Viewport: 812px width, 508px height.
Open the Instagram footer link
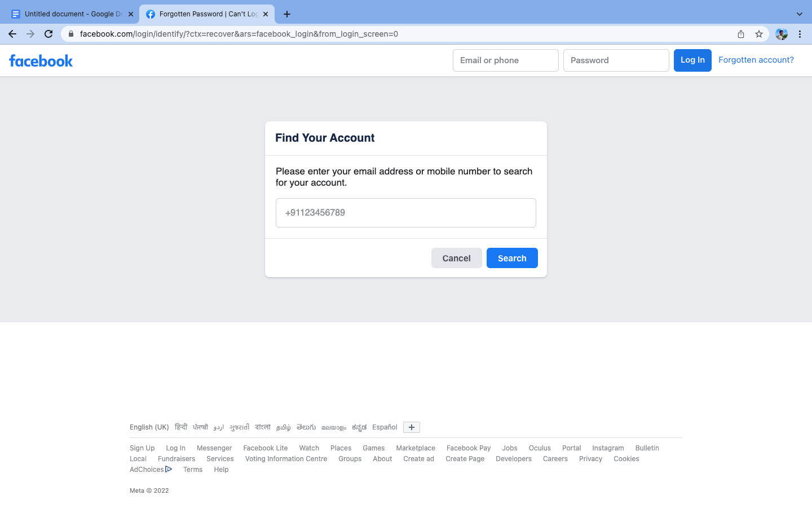[608, 448]
